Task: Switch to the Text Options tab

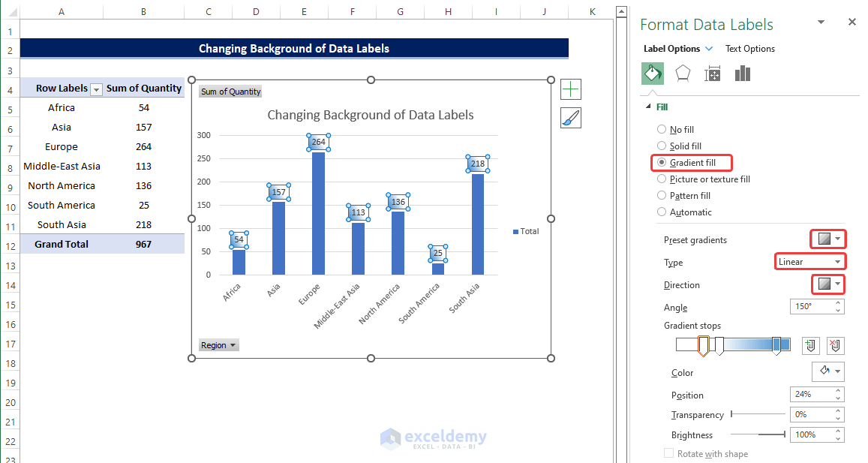Action: tap(749, 49)
